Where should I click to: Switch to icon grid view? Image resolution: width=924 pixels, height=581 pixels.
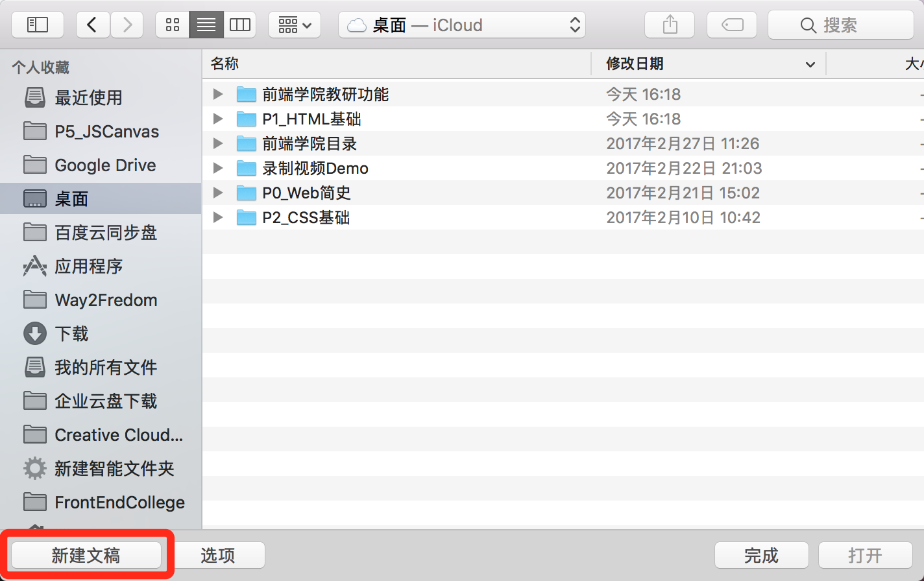click(173, 25)
